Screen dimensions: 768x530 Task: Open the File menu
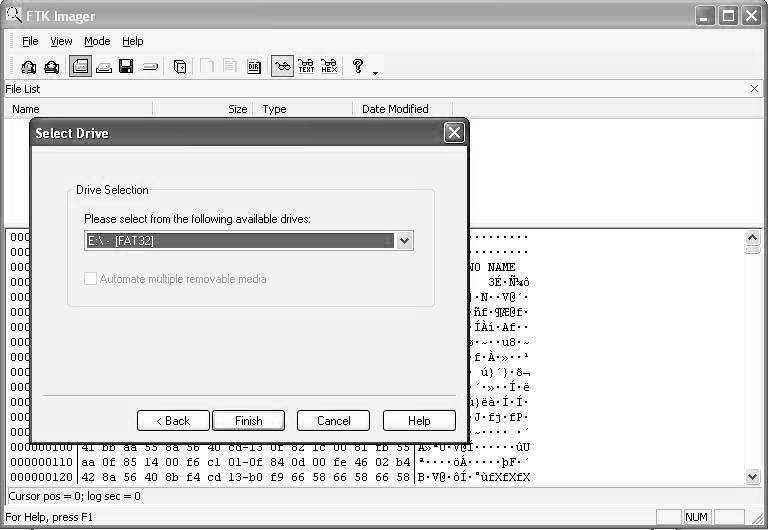pos(30,41)
